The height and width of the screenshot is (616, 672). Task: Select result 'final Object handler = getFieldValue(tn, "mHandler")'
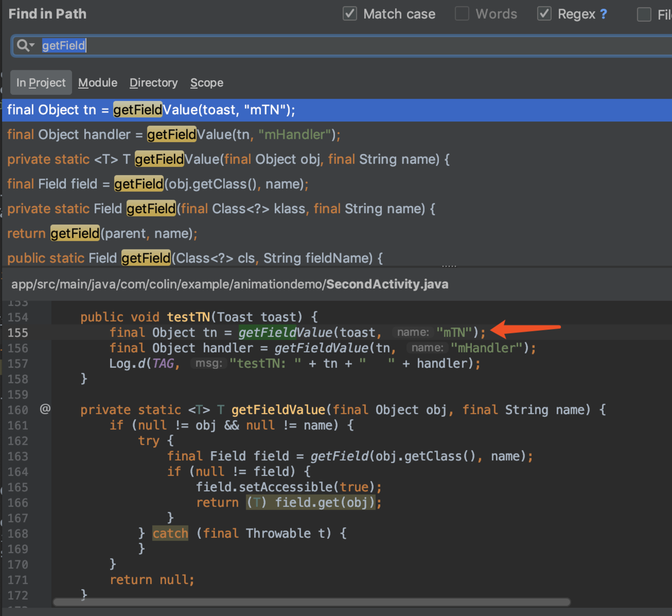pyautogui.click(x=337, y=134)
